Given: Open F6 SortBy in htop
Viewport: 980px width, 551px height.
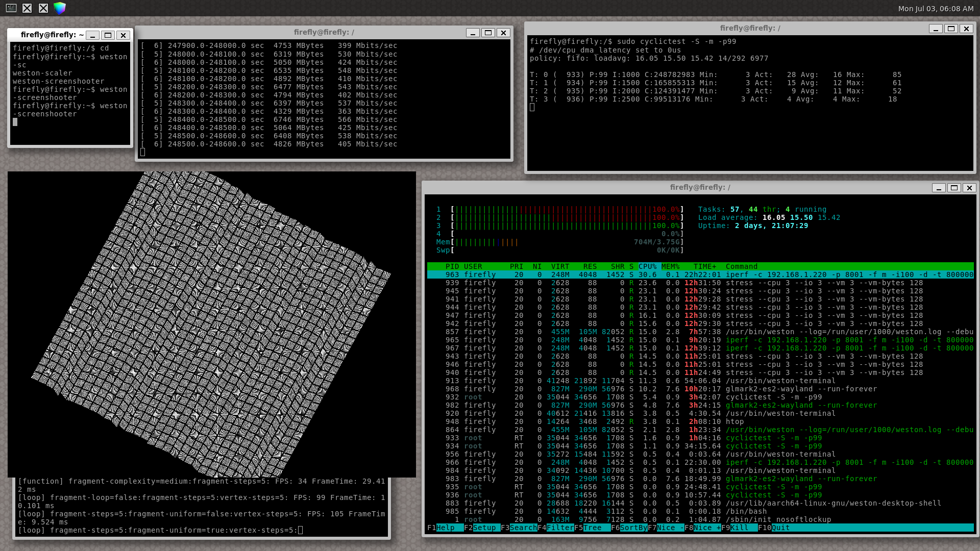Looking at the screenshot, I should click(629, 528).
